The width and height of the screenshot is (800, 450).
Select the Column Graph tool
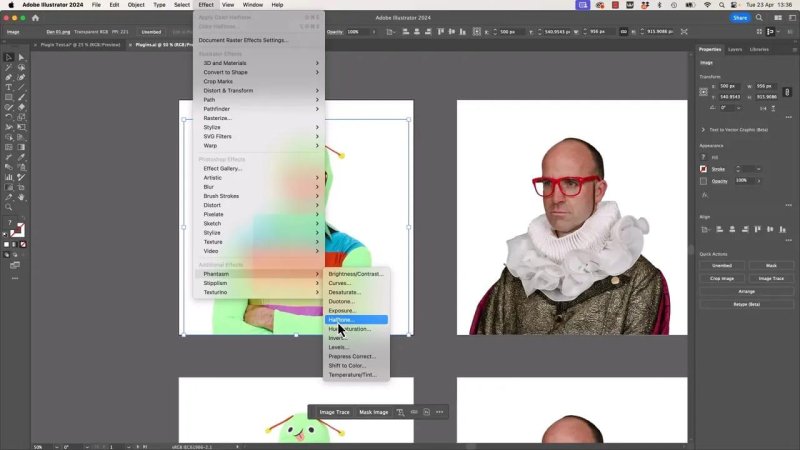pos(9,177)
